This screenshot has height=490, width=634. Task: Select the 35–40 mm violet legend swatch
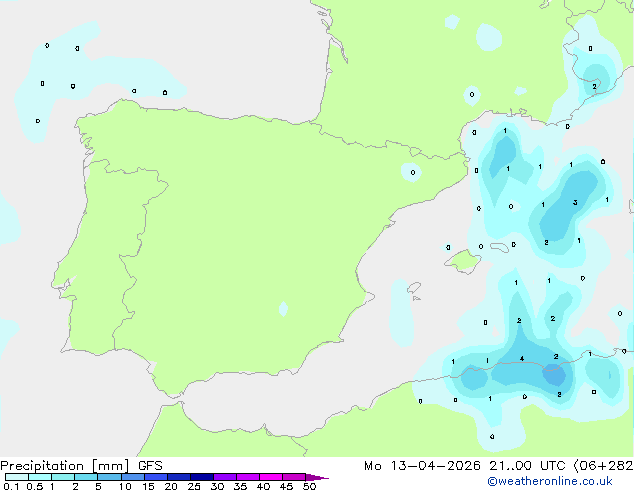tap(248, 477)
